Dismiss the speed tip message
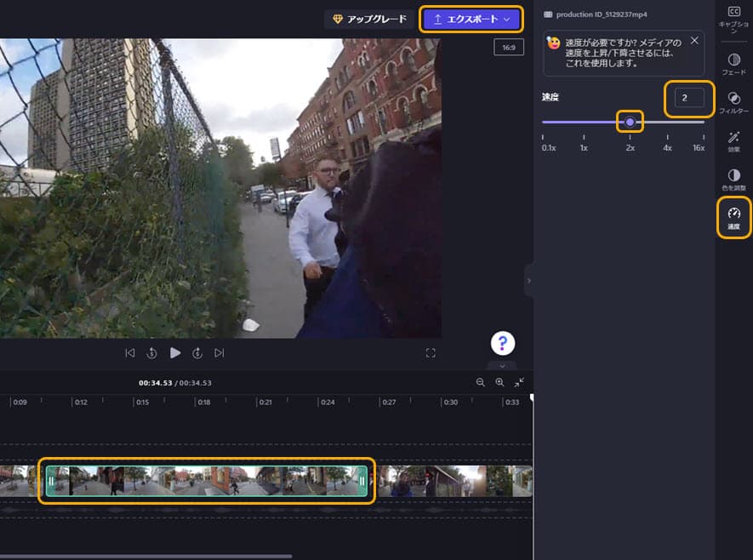Screen dimensions: 753x560 [x=694, y=40]
